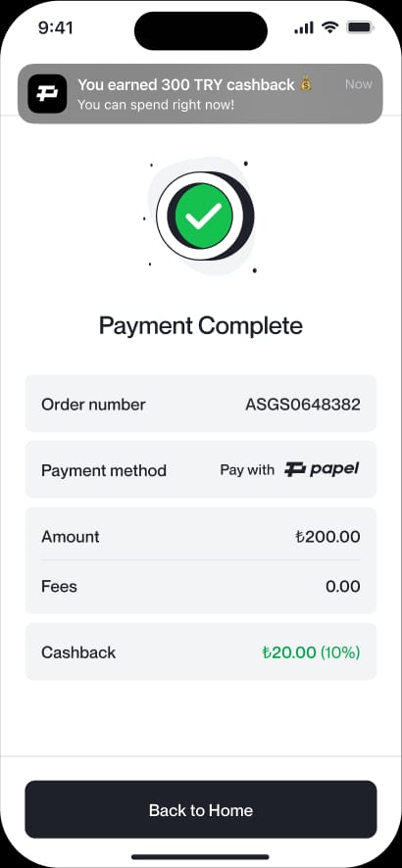Image resolution: width=402 pixels, height=868 pixels.
Task: Tap the Papel app icon in notification
Action: 48,93
